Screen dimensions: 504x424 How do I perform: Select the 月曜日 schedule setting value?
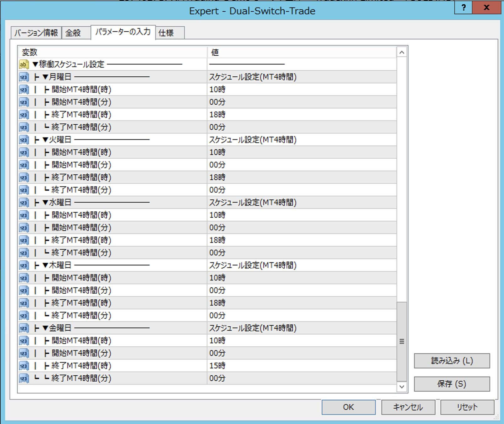pyautogui.click(x=253, y=77)
